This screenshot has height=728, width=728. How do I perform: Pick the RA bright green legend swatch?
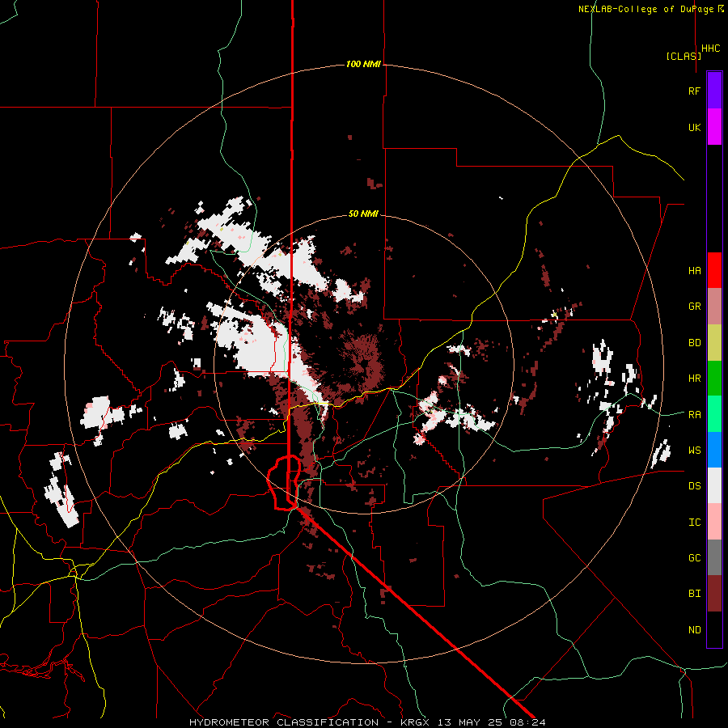point(714,414)
